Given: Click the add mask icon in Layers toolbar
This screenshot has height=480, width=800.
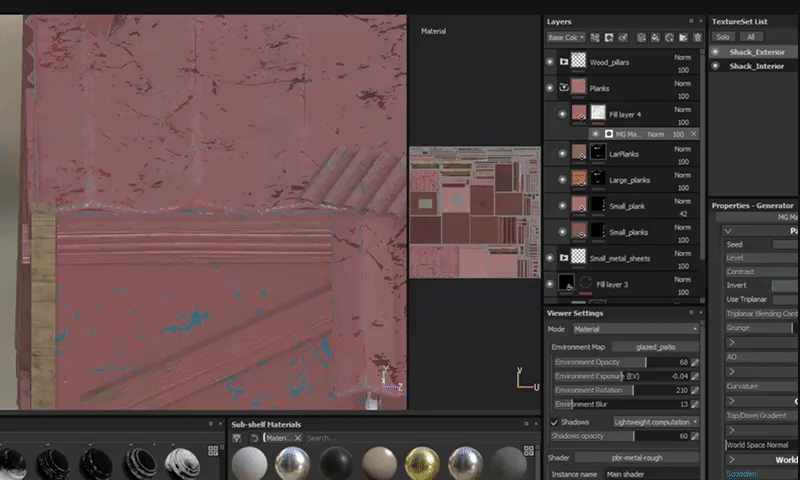Looking at the screenshot, I should [x=609, y=37].
